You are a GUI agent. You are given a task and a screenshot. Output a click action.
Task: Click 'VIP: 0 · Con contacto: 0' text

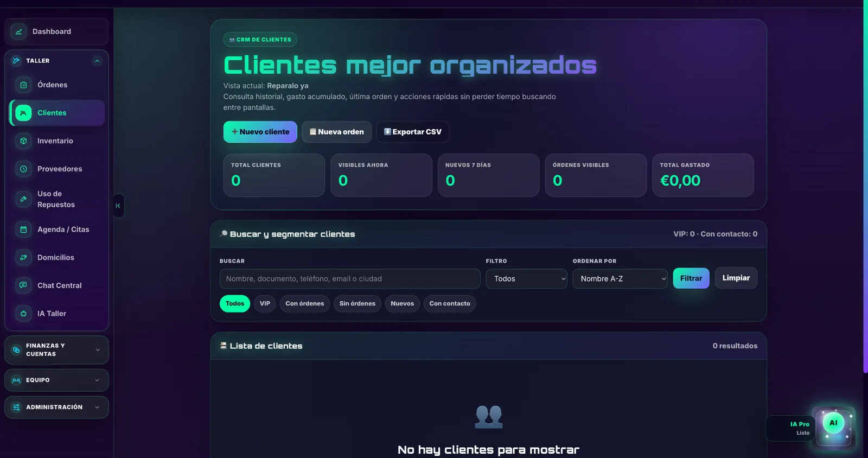point(716,234)
